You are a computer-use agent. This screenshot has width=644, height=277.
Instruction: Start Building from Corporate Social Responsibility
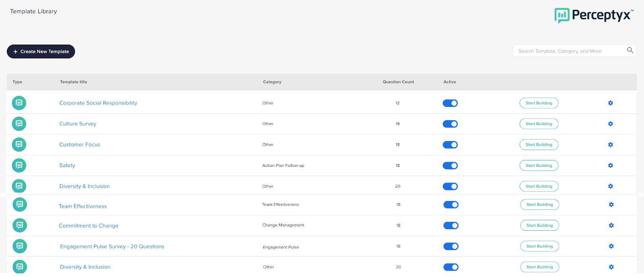539,103
